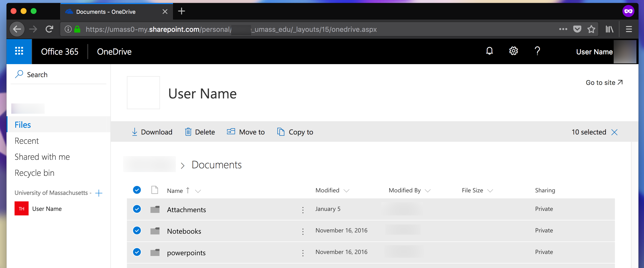Click Private sharing status for Attachments

coord(544,209)
